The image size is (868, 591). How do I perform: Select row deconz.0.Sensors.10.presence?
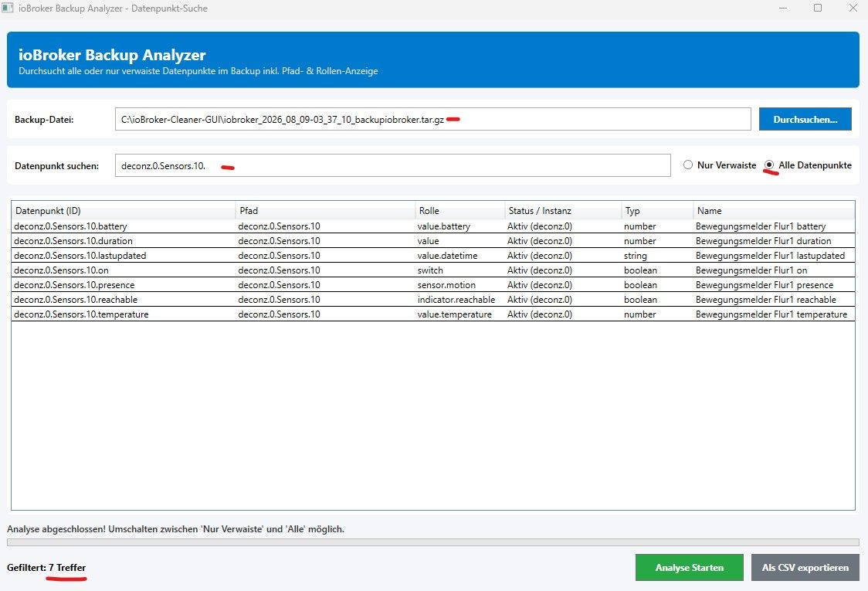pos(433,285)
